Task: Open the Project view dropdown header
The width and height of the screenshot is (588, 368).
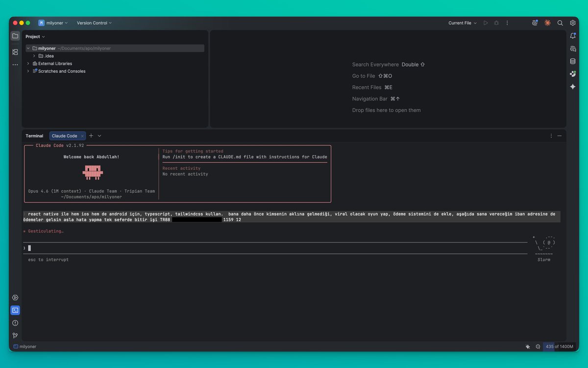Action: [35, 37]
